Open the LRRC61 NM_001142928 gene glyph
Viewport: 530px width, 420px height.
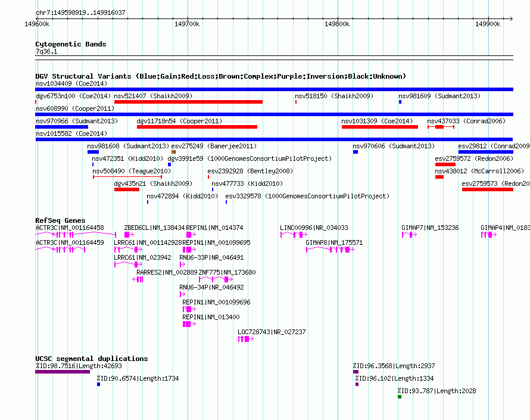point(129,250)
